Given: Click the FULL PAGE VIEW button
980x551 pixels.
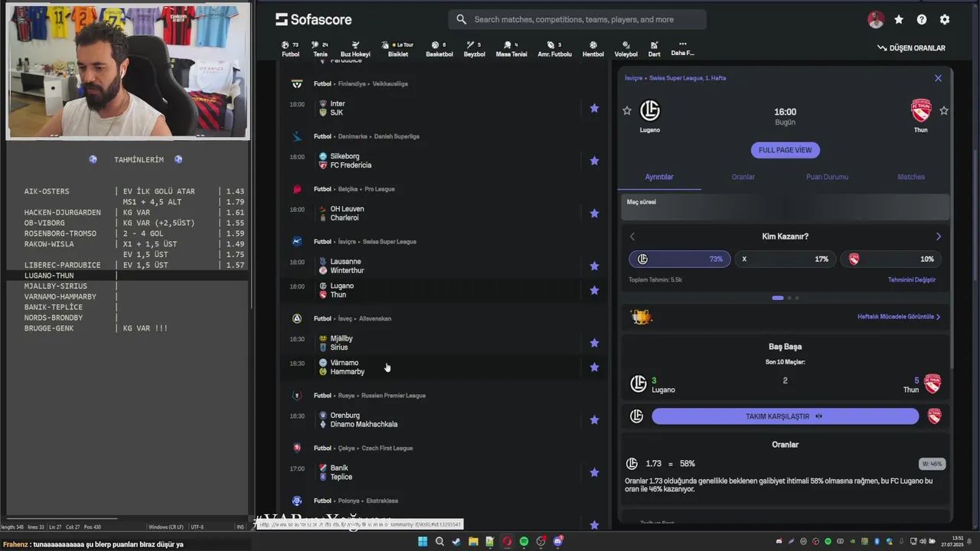Looking at the screenshot, I should 785,150.
